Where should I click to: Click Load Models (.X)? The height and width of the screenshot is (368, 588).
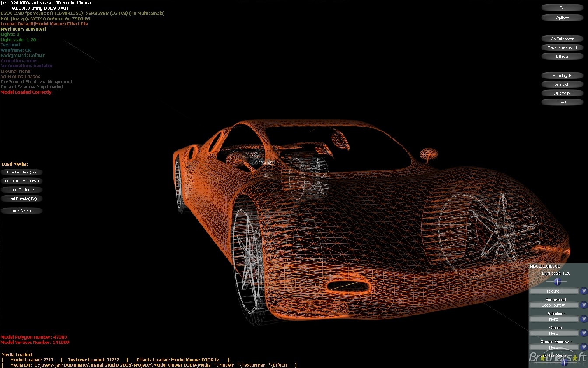pyautogui.click(x=21, y=172)
